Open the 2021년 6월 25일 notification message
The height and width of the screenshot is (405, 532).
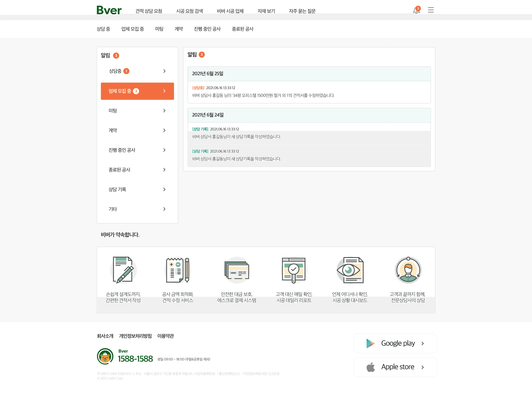[x=263, y=95]
